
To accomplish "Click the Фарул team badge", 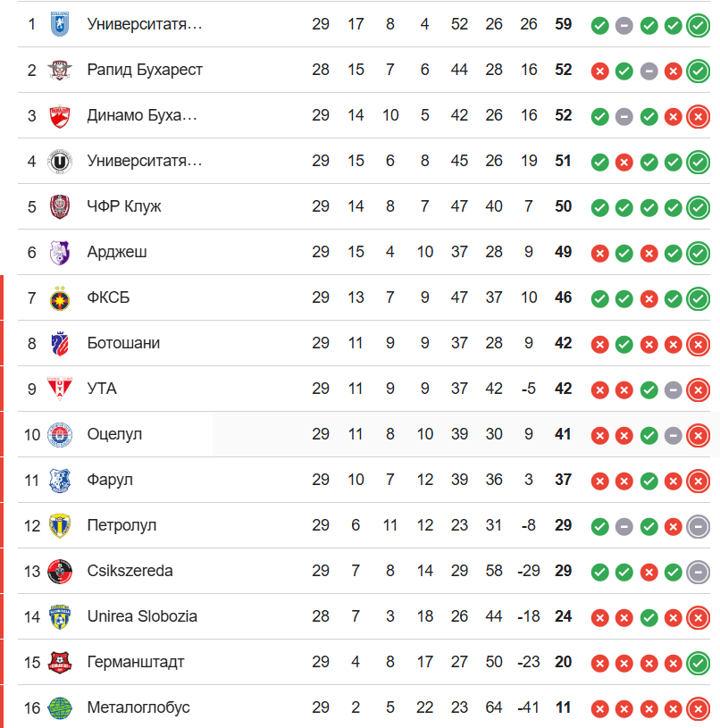I will coord(60,480).
